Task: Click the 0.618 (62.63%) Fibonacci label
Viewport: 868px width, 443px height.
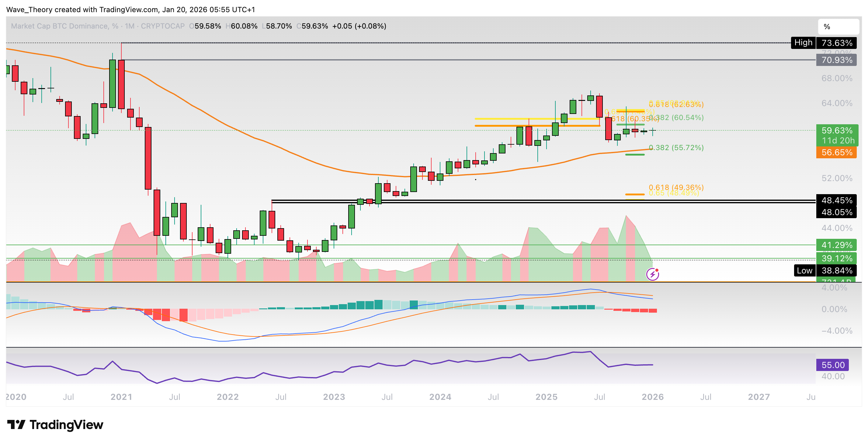Action: pyautogui.click(x=676, y=105)
